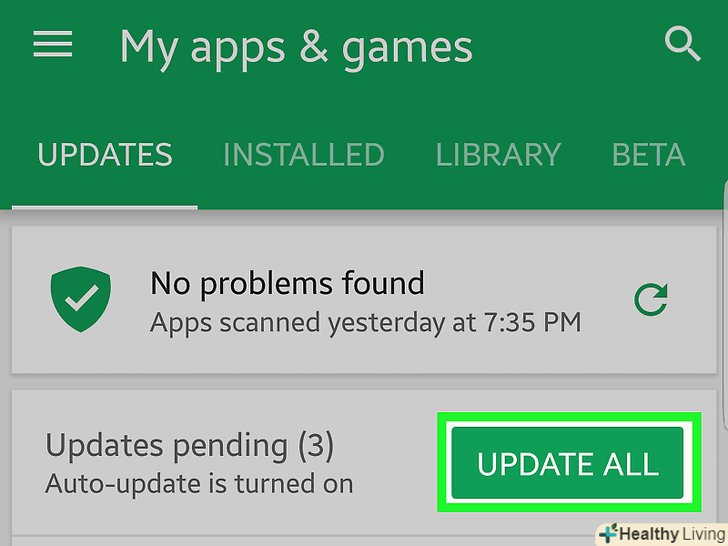
Task: Tap the bright green highlight border around UPDATE ALL
Action: pos(569,417)
